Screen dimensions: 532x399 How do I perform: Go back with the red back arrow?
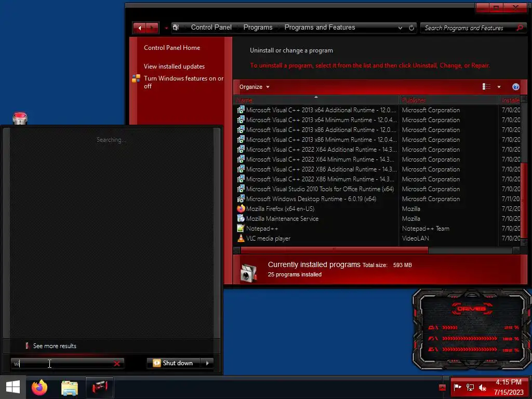pos(139,28)
